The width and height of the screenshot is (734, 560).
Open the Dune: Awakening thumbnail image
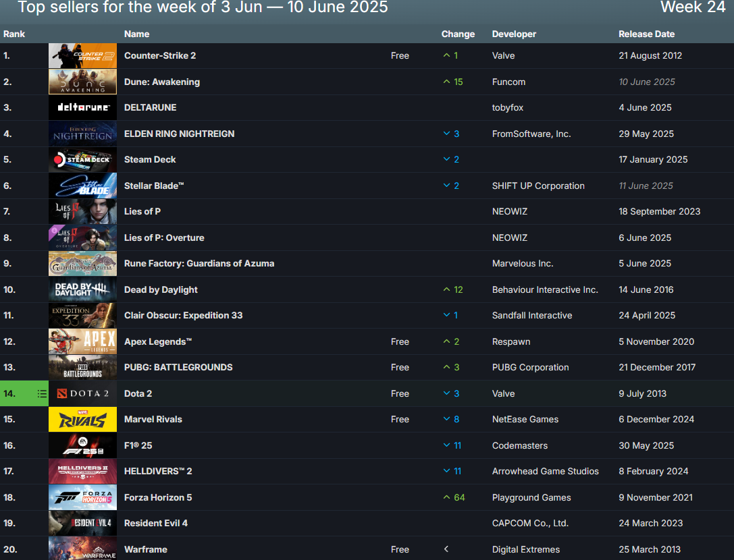(83, 82)
